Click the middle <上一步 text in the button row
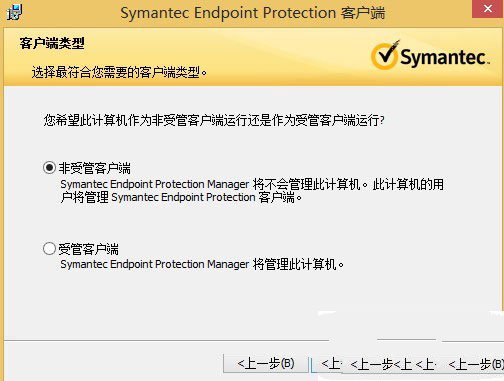Viewport: 504px width, 381px height. click(372, 364)
